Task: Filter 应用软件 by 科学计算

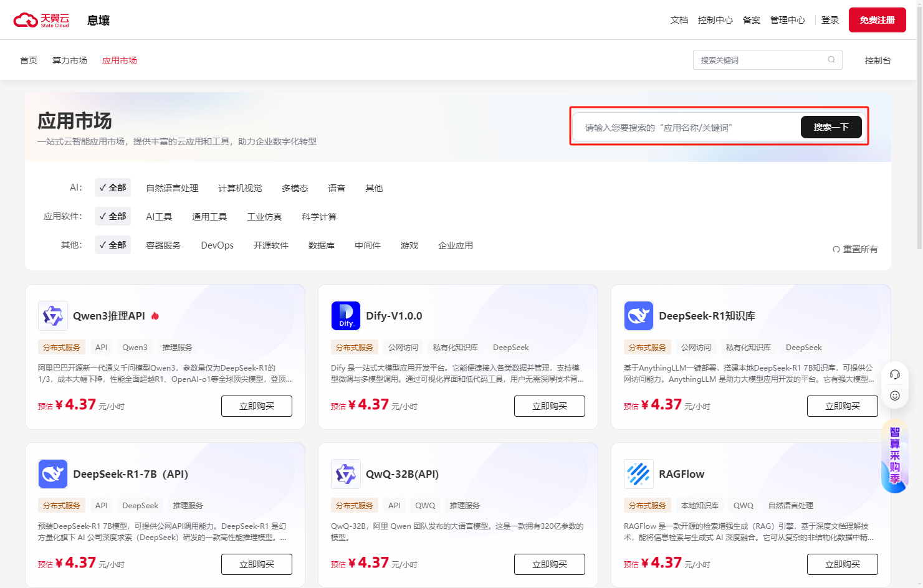Action: (x=319, y=217)
